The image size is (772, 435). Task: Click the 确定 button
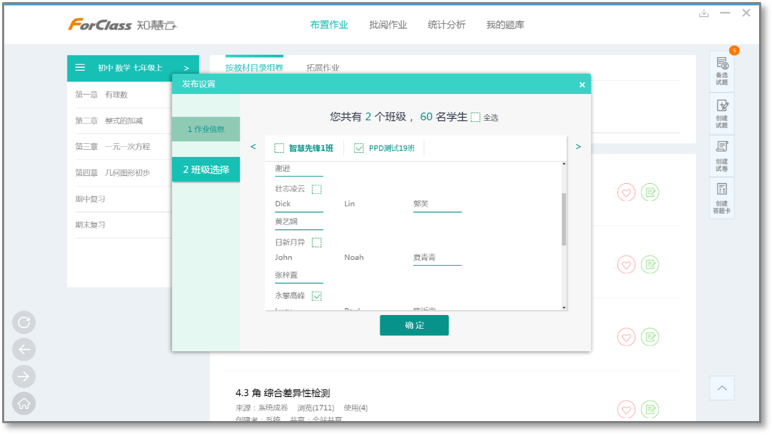pos(414,325)
